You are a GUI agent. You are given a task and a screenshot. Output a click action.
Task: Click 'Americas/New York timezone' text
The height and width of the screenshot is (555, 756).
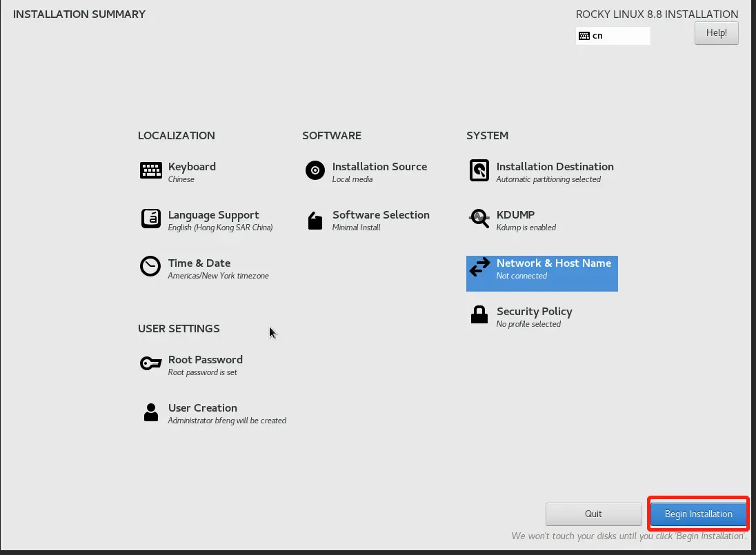(x=219, y=276)
